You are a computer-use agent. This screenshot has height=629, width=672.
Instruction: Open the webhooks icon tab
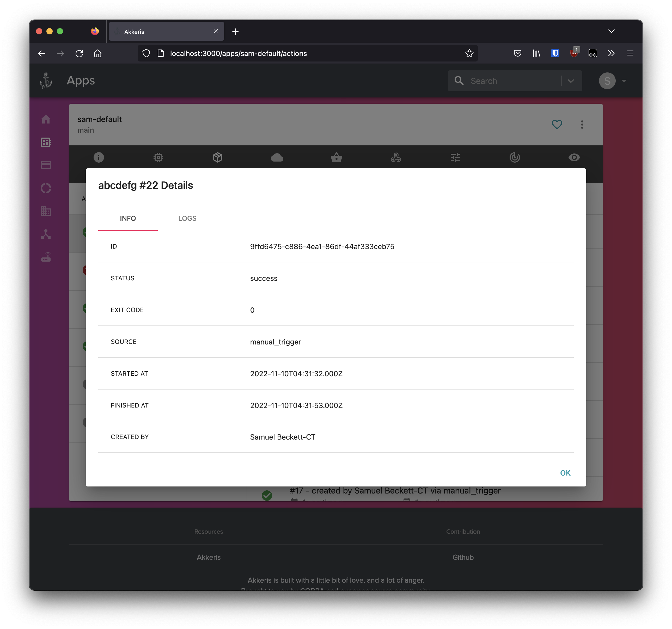coord(396,157)
